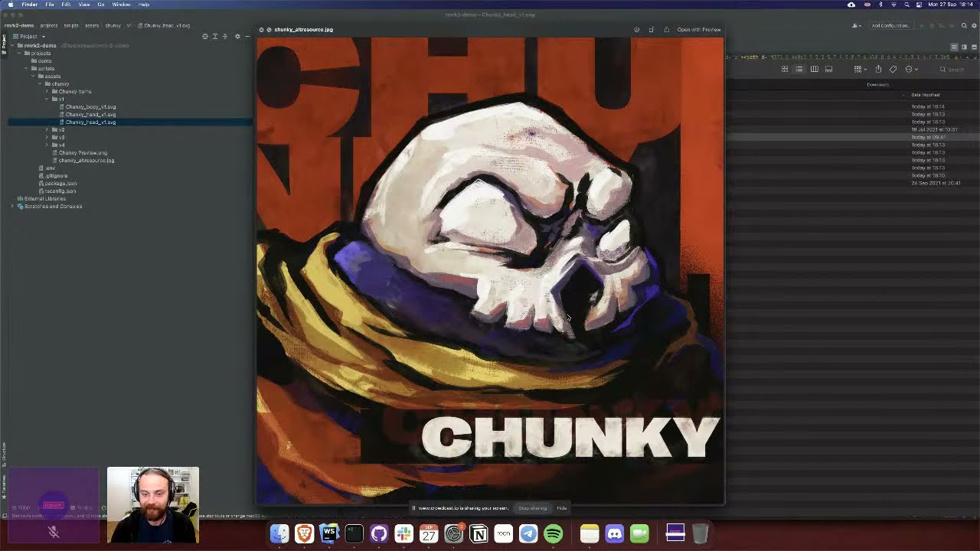The width and height of the screenshot is (980, 551).
Task: Select Chunky_body_v1.svg file
Action: 90,106
